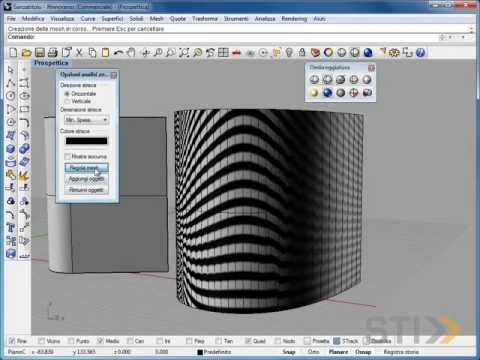Toggle the Disabilita osnap checkbox

(367, 341)
